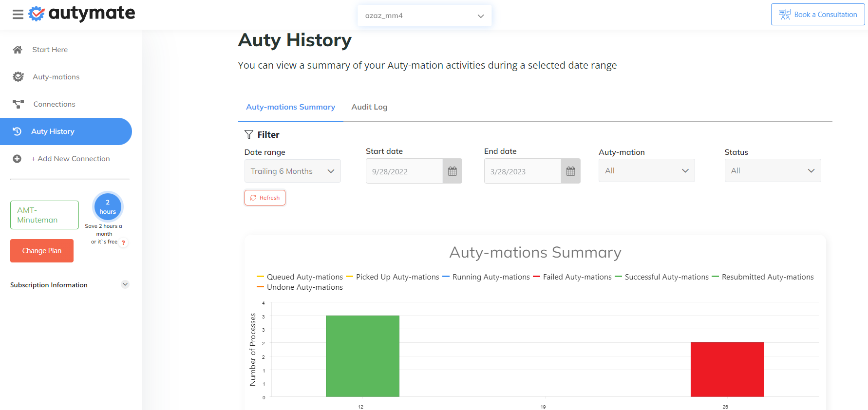Toggle Failed Auty-mations legend item
The height and width of the screenshot is (410, 868).
pyautogui.click(x=572, y=277)
